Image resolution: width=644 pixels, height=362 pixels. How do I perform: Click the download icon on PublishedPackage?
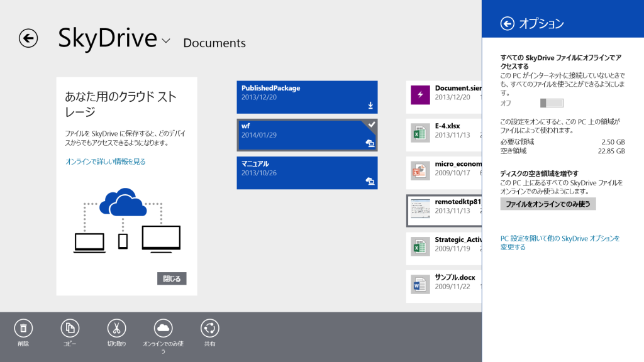click(x=370, y=106)
